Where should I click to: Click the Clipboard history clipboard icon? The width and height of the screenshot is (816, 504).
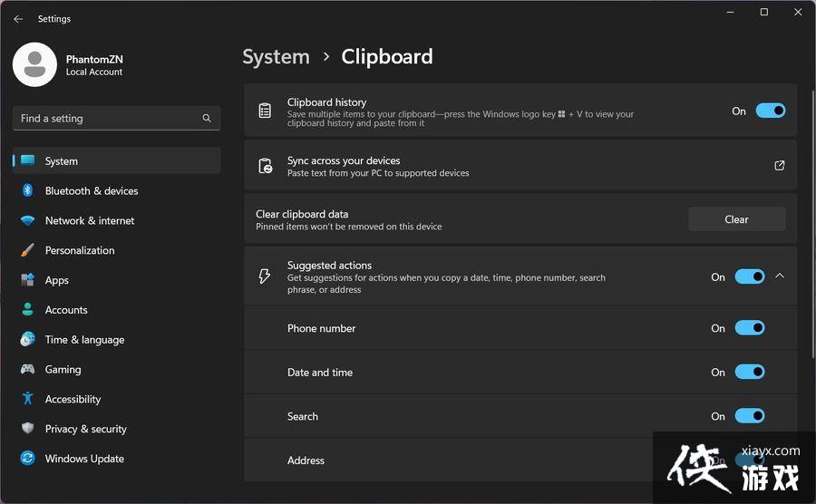pyautogui.click(x=265, y=111)
